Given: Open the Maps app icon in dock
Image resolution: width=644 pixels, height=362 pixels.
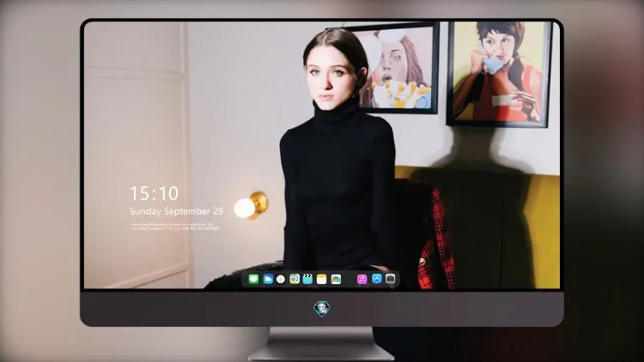Looking at the screenshot, I should [295, 279].
